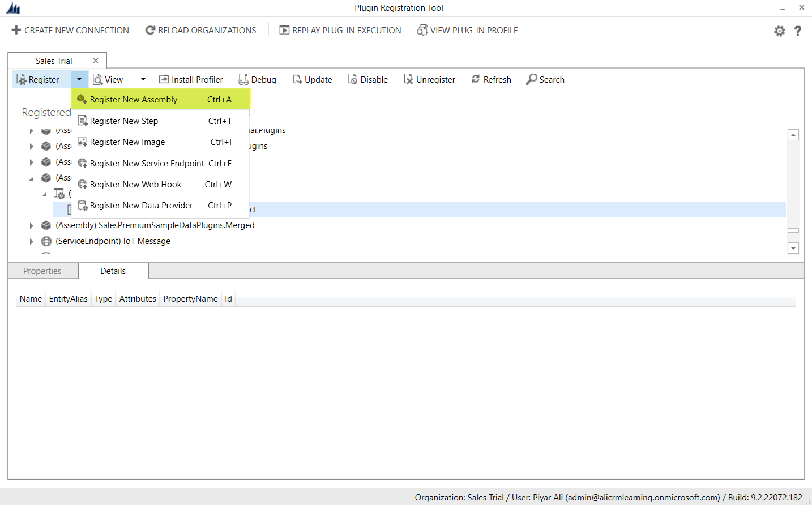Select Register New Web Hook entry
Viewport: 812px width, 505px height.
click(160, 184)
